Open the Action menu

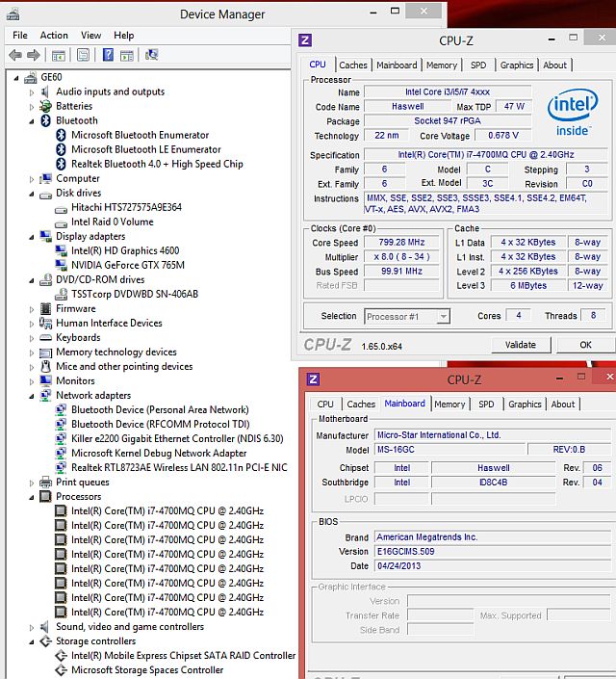(54, 35)
